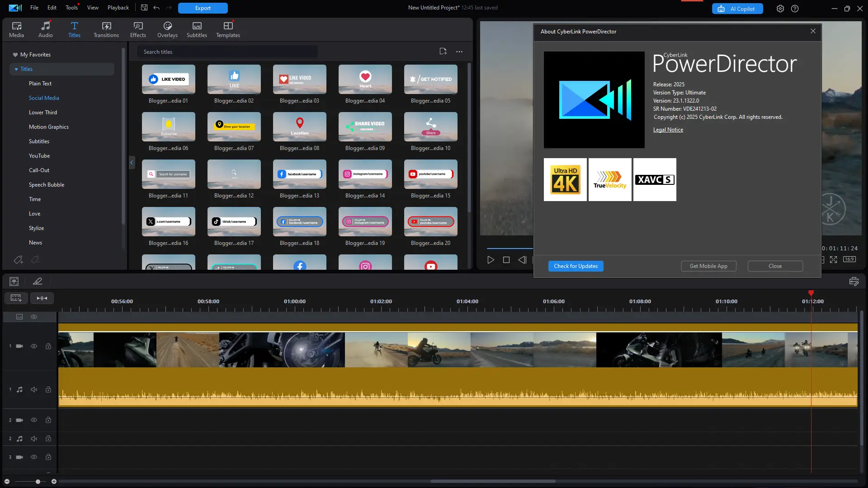Click the save project icon
This screenshot has height=488, width=868.
(144, 8)
